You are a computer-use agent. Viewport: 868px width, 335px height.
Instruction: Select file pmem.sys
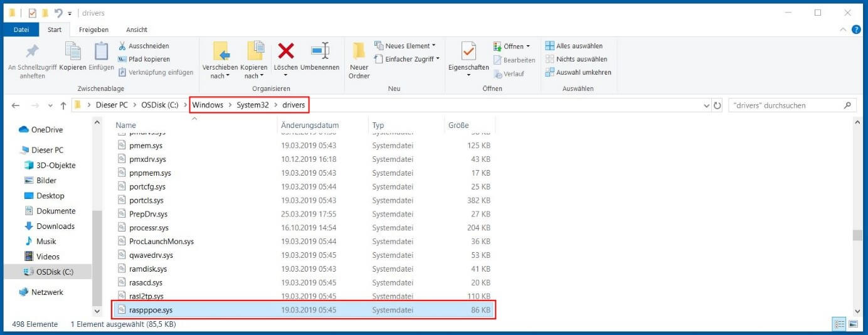pos(303,145)
